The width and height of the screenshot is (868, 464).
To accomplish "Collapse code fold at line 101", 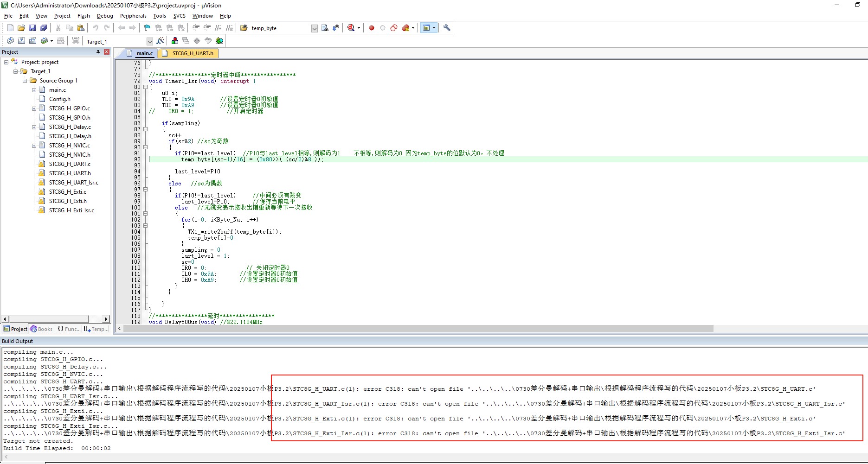I will [x=145, y=214].
